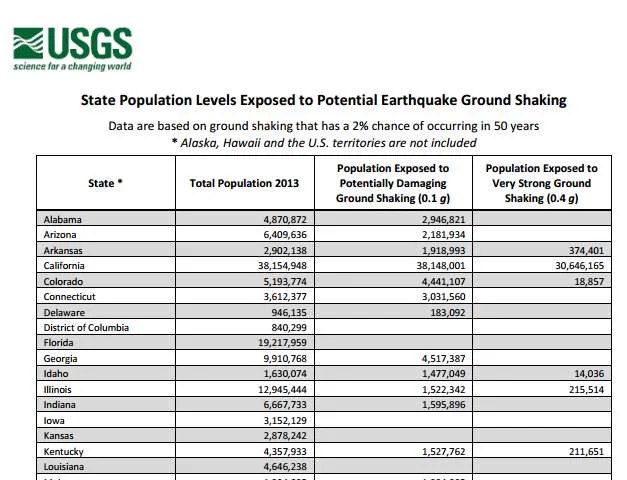The width and height of the screenshot is (627, 480).
Task: Click Georgia's damaging shaking value 4,517,387
Action: pyautogui.click(x=443, y=358)
